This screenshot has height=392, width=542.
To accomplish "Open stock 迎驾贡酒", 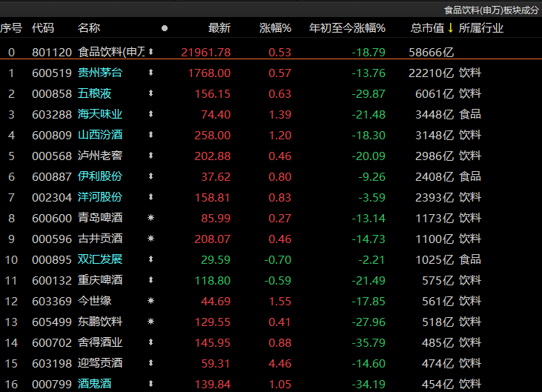I will pos(100,362).
